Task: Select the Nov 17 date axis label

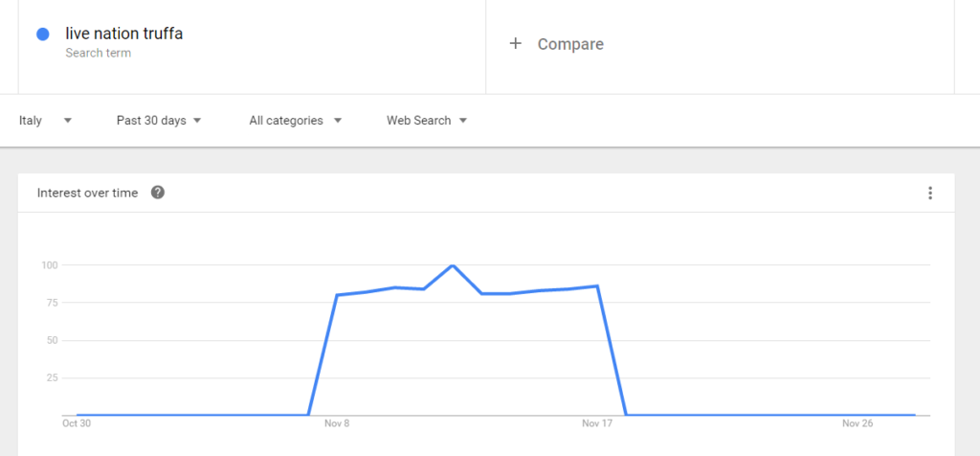Action: pos(597,423)
